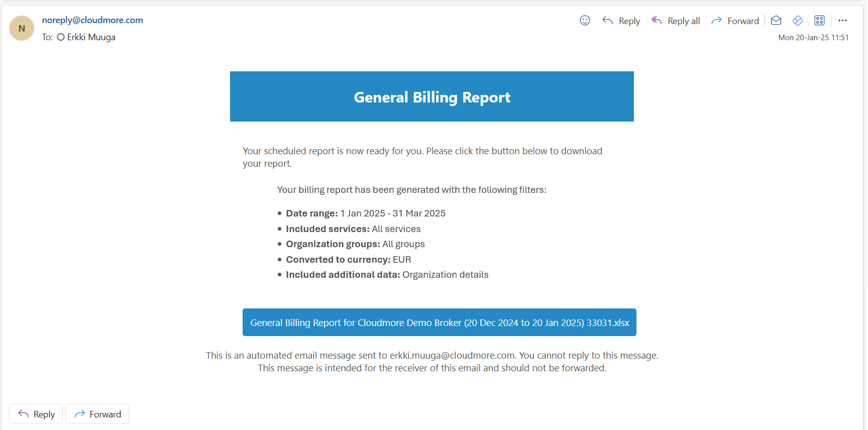Click the Date range filter line

[366, 213]
